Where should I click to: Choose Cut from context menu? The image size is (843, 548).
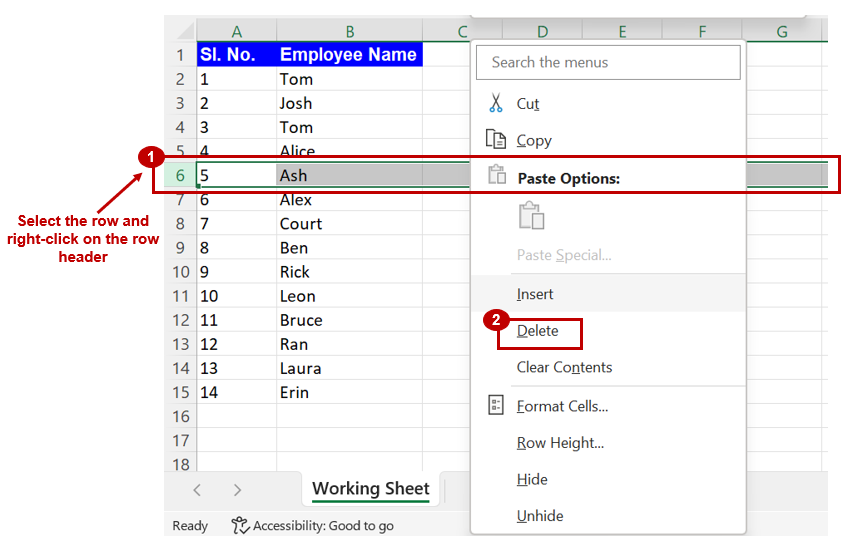tap(608, 103)
